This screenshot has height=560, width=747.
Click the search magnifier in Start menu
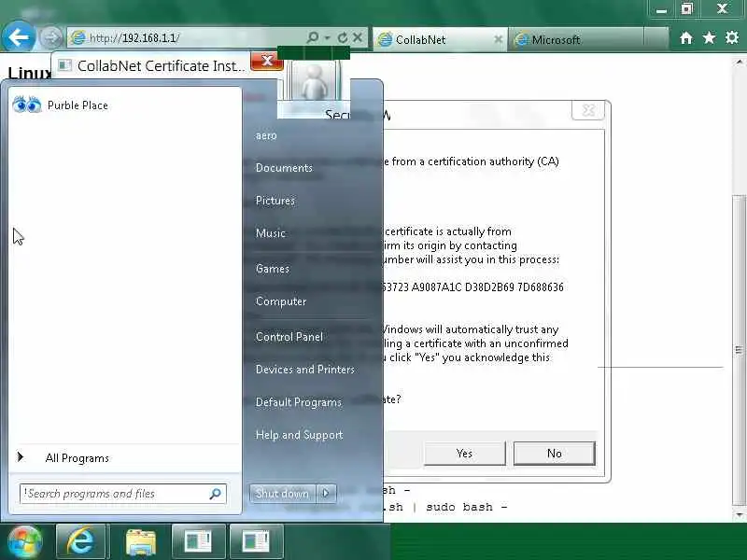[216, 494]
